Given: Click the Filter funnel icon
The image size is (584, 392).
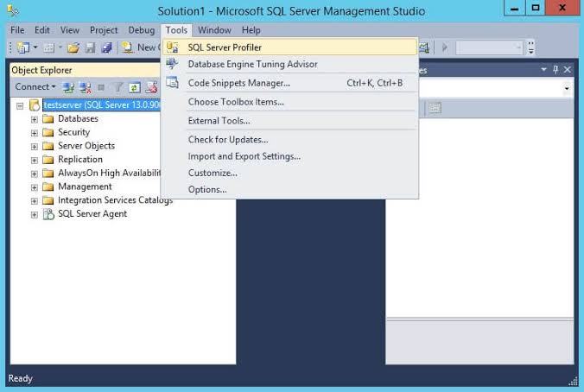Looking at the screenshot, I should tap(118, 87).
